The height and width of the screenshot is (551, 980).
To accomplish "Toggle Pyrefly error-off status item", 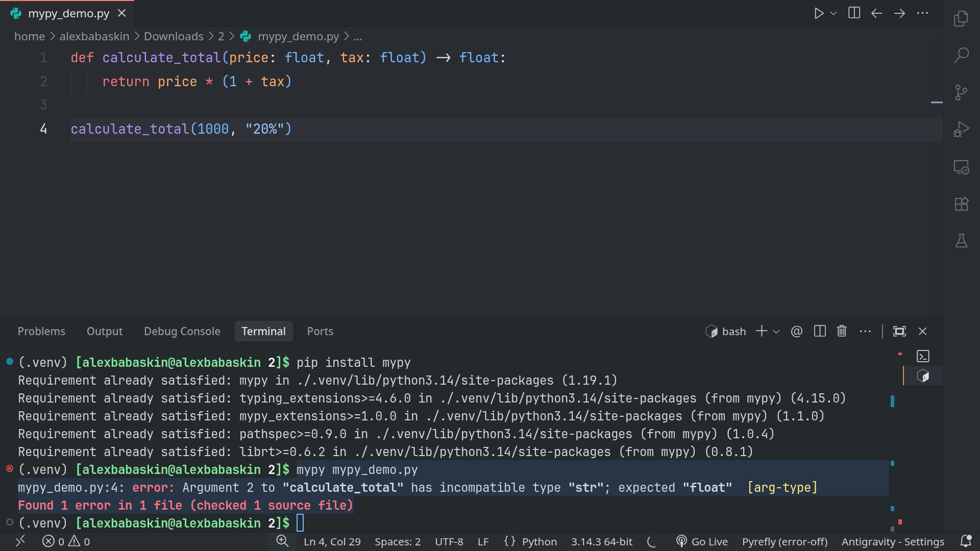I will [x=785, y=541].
